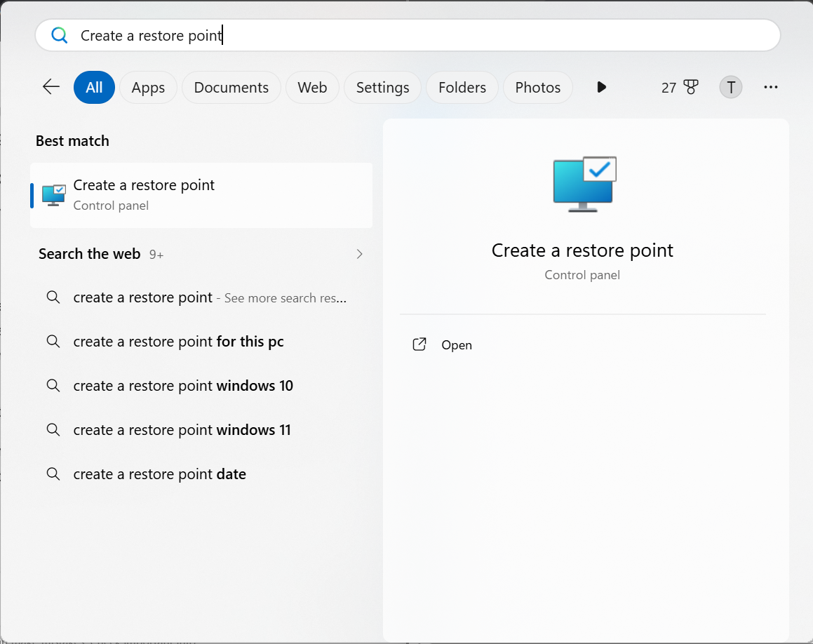This screenshot has height=644, width=813.
Task: Click the 'Create a restore point' title in preview pane
Action: pos(582,250)
